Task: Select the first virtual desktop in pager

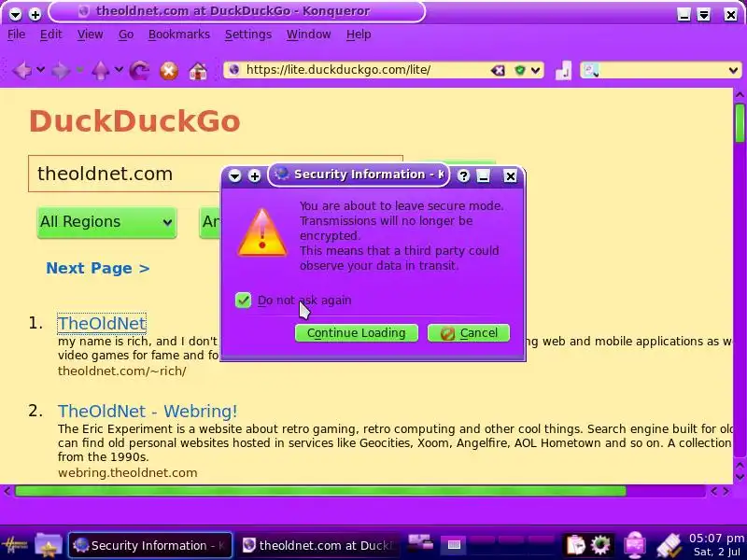Action: pyautogui.click(x=454, y=544)
